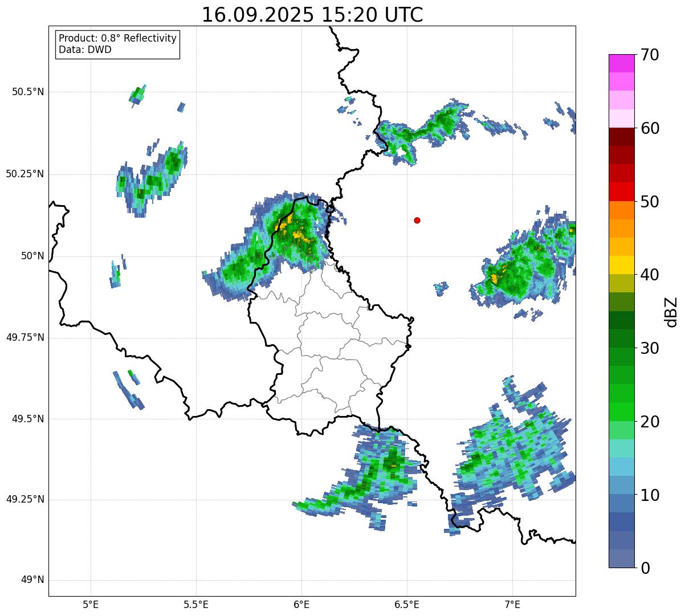The height and width of the screenshot is (616, 685).
Task: Click the latitude label "49.5°N"
Action: point(28,419)
